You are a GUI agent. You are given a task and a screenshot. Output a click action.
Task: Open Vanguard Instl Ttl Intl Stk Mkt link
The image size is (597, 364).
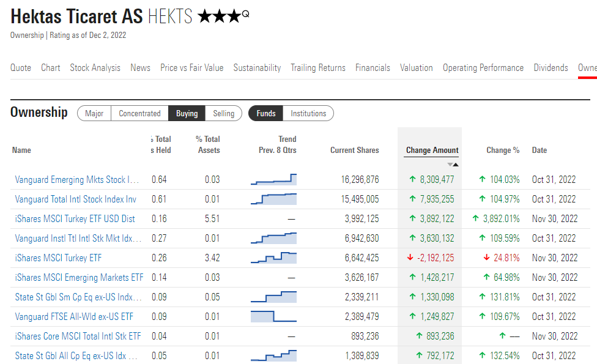tap(78, 239)
